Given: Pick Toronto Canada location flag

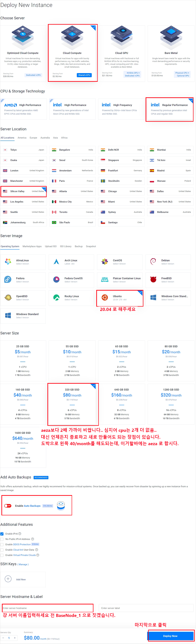Looking at the screenshot, I should [x=54, y=212].
